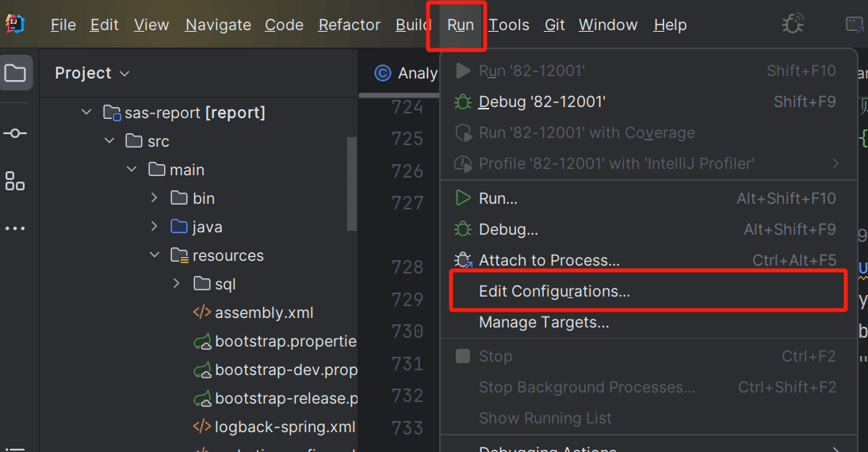
Task: Open the Build menu
Action: coord(413,25)
